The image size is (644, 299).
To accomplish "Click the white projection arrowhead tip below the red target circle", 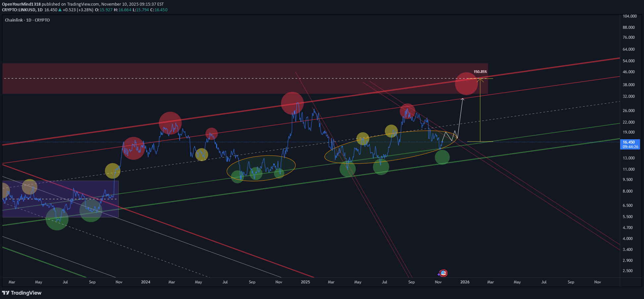I will (463, 98).
